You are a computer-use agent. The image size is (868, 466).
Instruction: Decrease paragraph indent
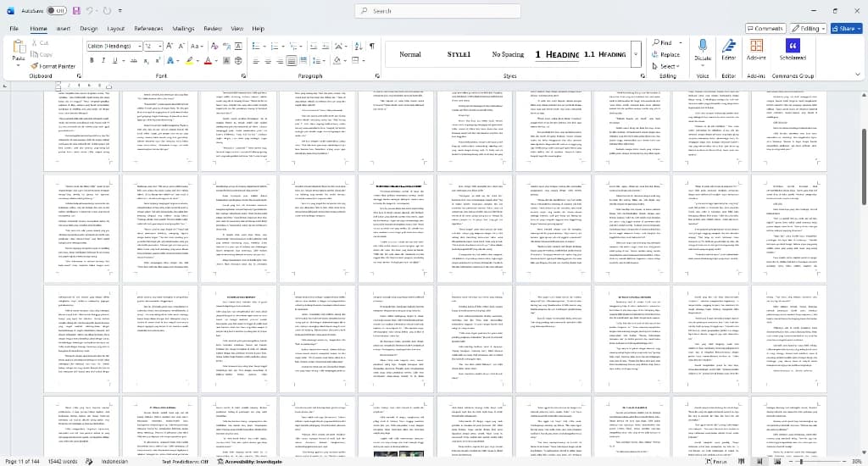pyautogui.click(x=314, y=46)
